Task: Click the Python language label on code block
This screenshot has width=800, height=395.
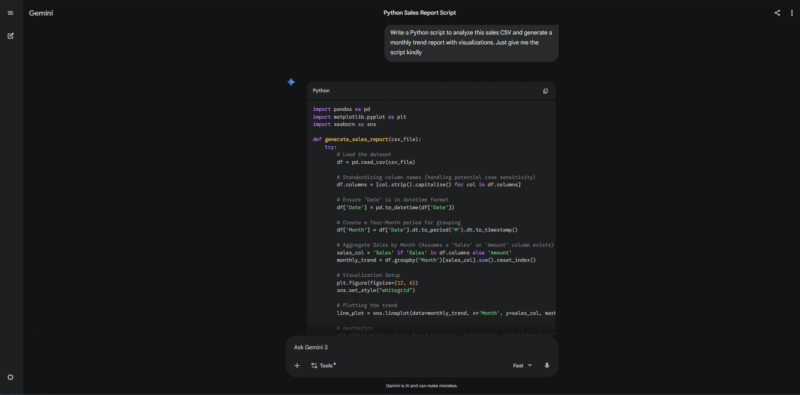Action: point(321,91)
